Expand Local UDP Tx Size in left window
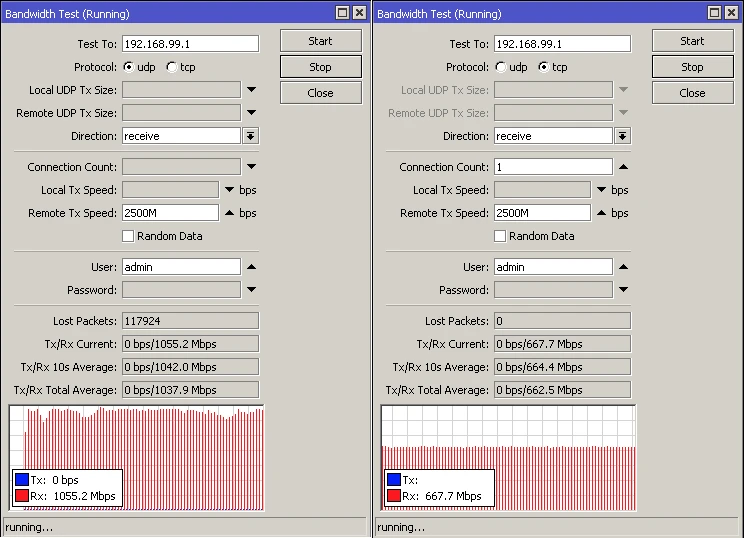The image size is (744, 538). tap(251, 90)
